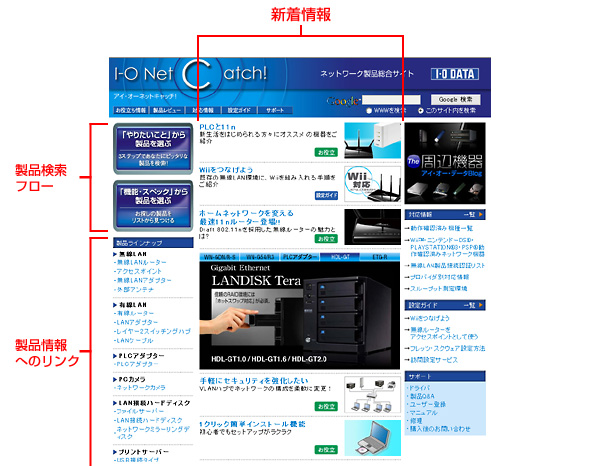Click orange arrow next to 対応情報 一覧
The height and width of the screenshot is (466, 600).
click(481, 214)
